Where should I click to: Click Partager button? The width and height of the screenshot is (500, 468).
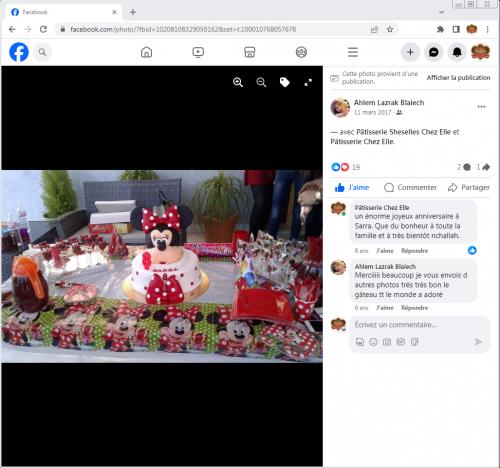pos(469,187)
